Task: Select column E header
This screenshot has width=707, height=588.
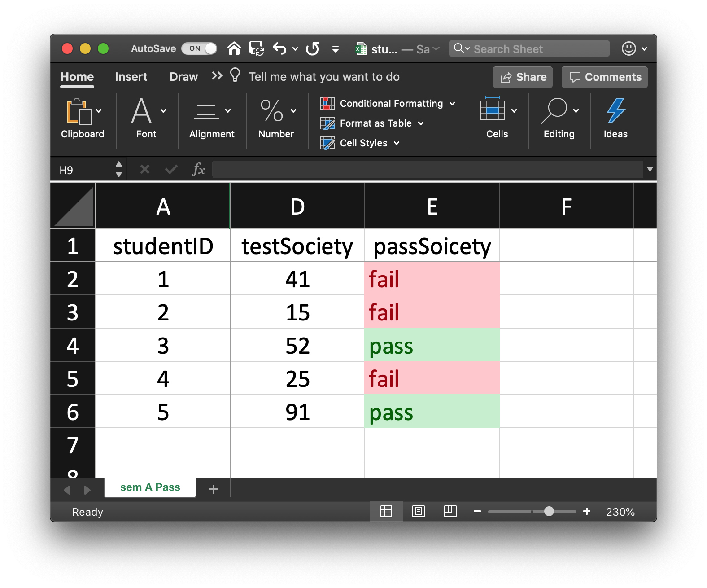Action: click(x=432, y=206)
